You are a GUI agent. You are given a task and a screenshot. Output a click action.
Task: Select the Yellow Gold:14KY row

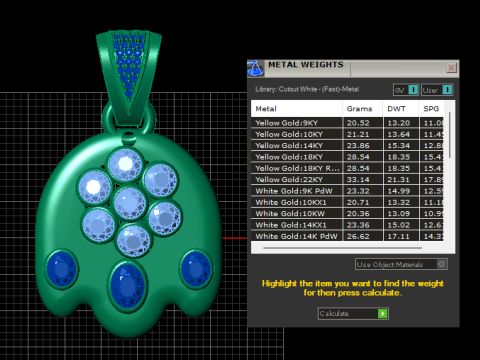[347, 145]
